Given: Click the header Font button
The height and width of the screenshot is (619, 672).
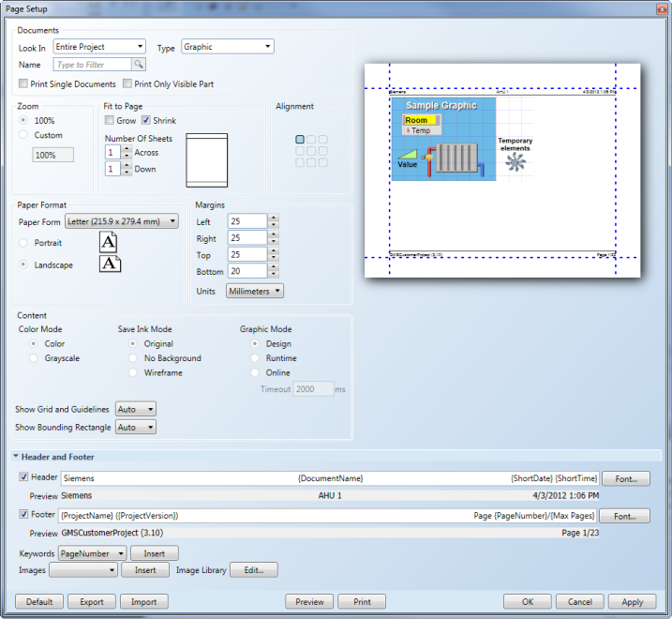Looking at the screenshot, I should [625, 478].
